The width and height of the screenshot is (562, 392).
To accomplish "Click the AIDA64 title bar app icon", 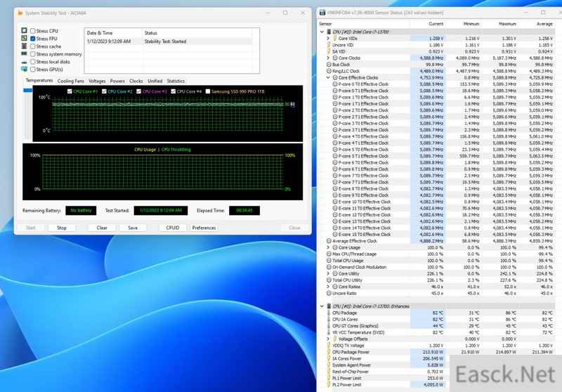I will click(20, 13).
